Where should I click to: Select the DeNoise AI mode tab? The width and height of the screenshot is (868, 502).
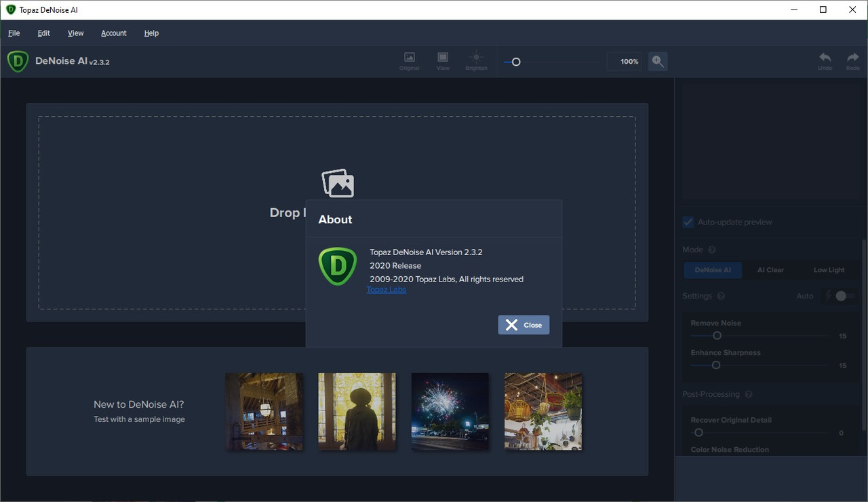713,270
